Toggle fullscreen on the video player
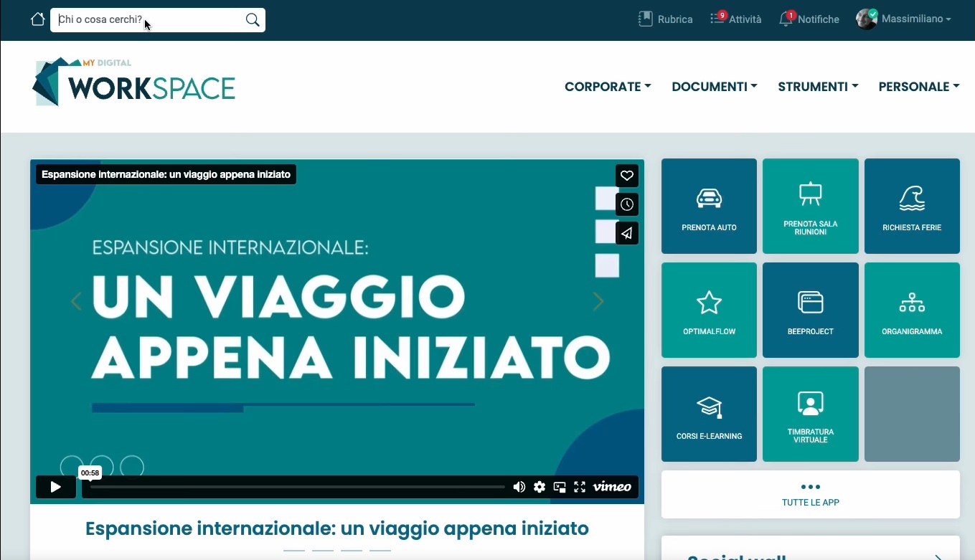 pyautogui.click(x=580, y=487)
